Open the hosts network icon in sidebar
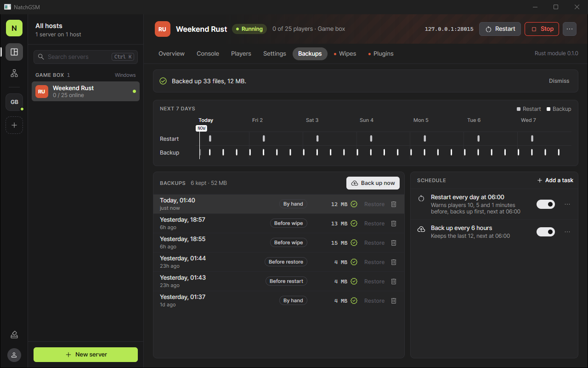588x368 pixels. (x=14, y=73)
